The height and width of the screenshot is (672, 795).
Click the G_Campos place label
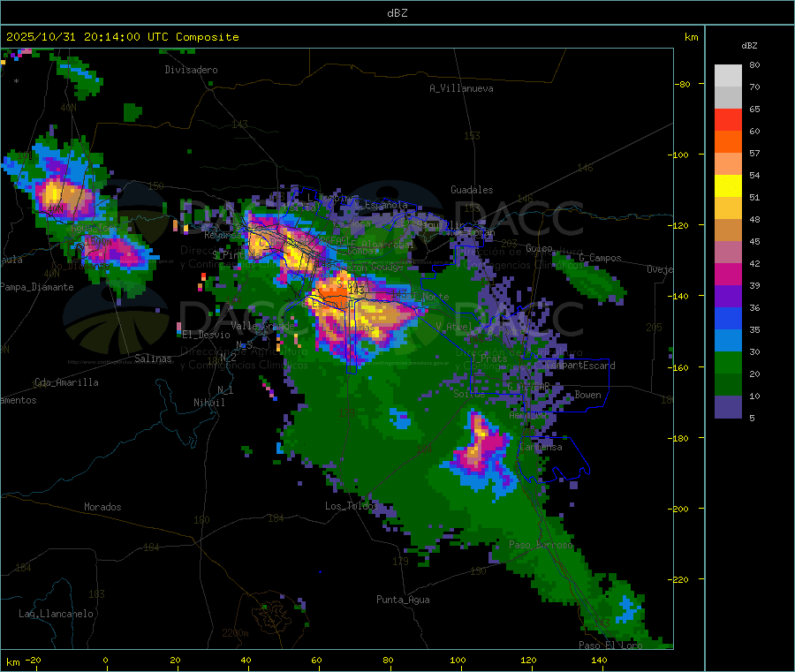tap(600, 258)
